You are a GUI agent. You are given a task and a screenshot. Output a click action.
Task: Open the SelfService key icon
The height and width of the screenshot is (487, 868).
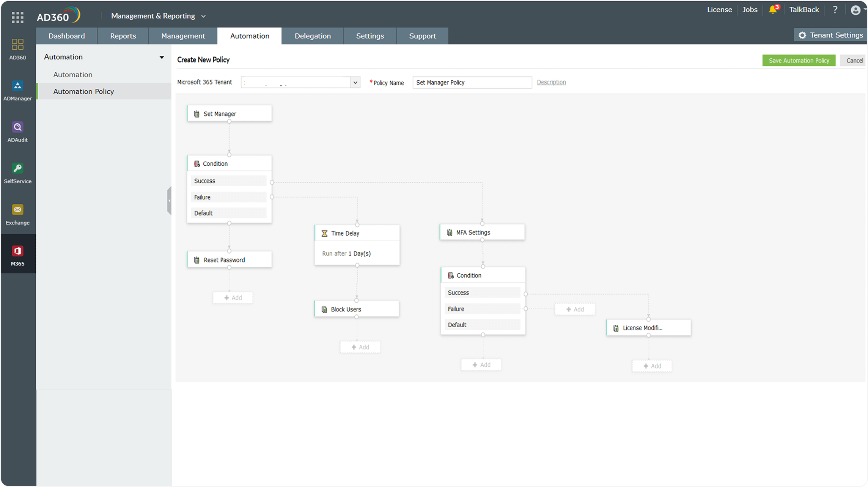17,169
